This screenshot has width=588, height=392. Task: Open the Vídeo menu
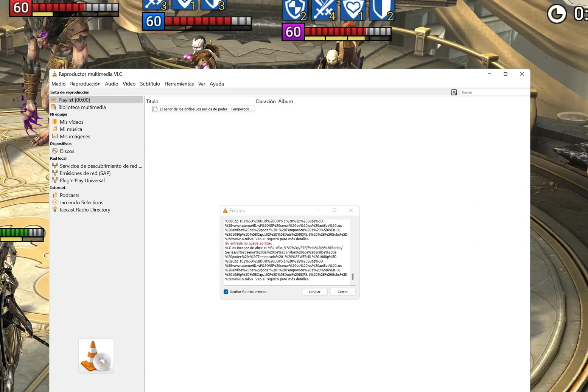[x=129, y=84]
